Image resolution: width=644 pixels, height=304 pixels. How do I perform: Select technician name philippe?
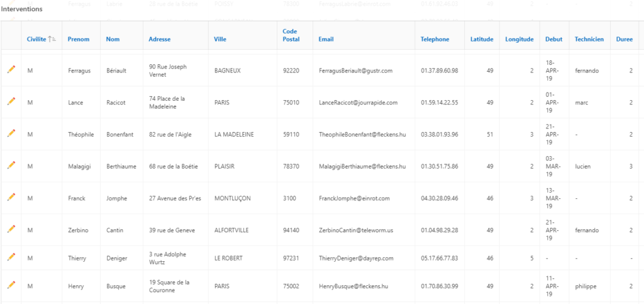point(586,286)
